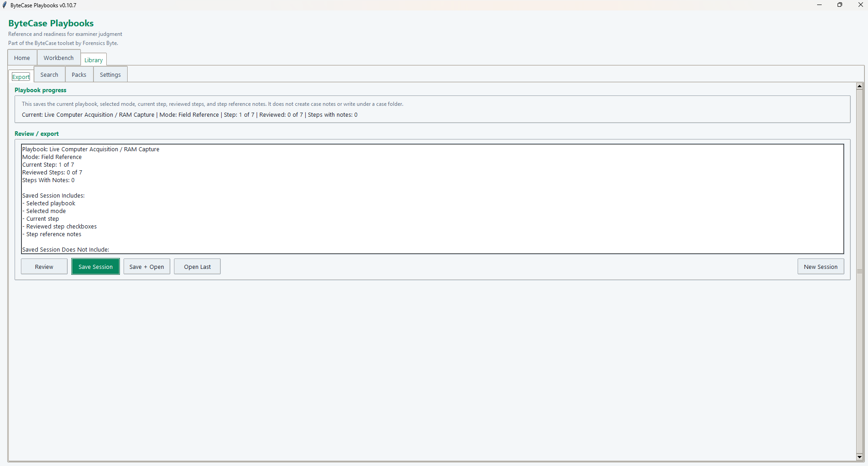Image resolution: width=868 pixels, height=466 pixels.
Task: Click the 'Current Step: 1 of 7' line
Action: tap(48, 164)
